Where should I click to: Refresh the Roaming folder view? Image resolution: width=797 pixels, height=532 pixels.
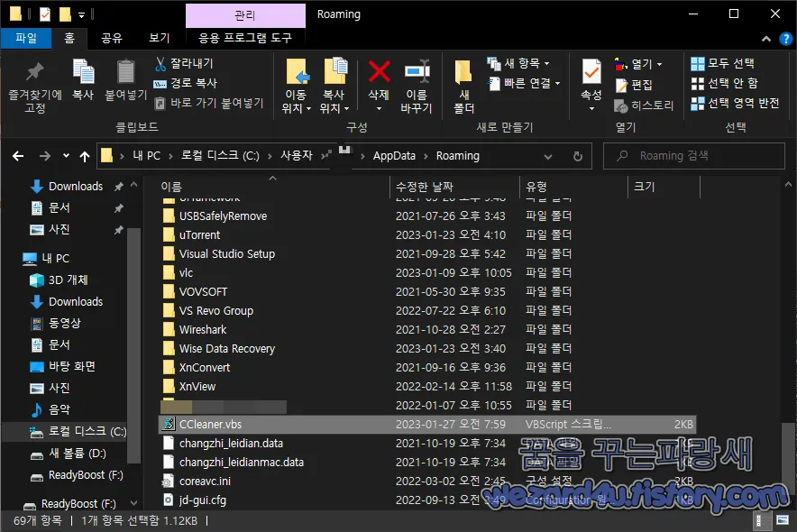point(577,157)
